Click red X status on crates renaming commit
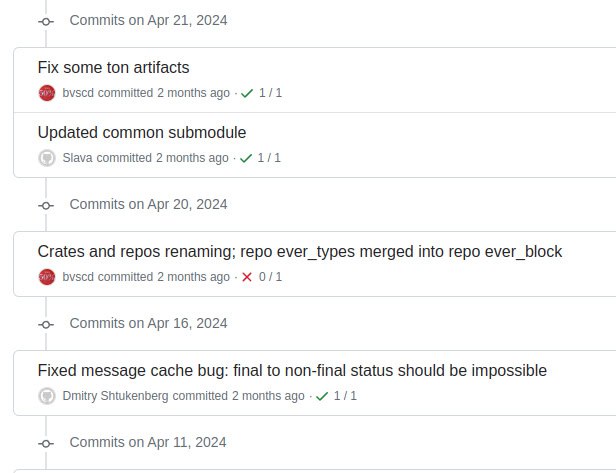 [x=247, y=277]
